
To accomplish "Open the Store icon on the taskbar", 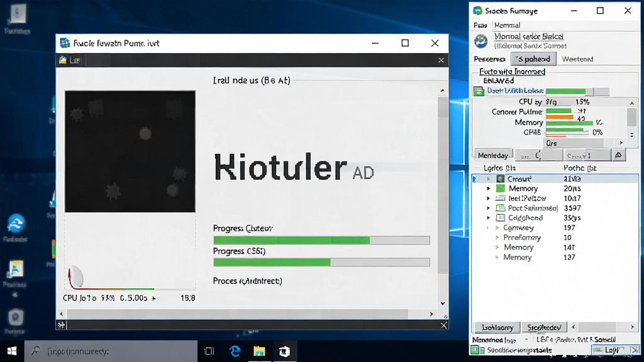I will 284,351.
